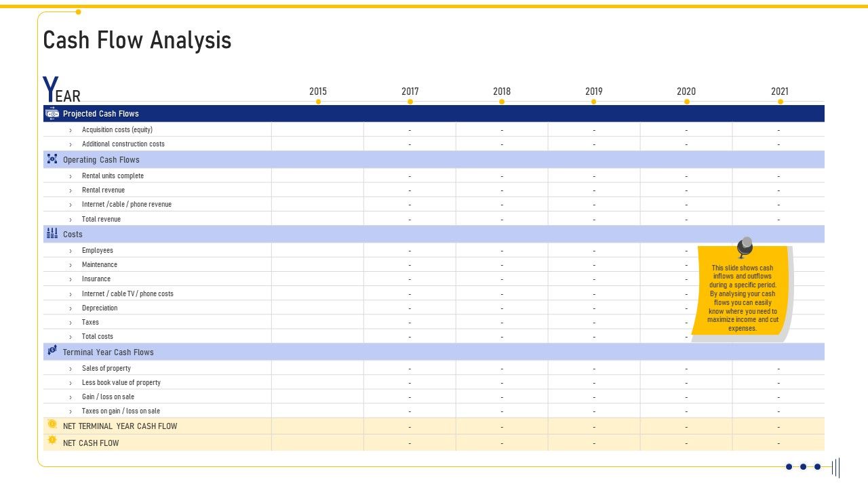Click the yellow sticky note text

pyautogui.click(x=743, y=298)
